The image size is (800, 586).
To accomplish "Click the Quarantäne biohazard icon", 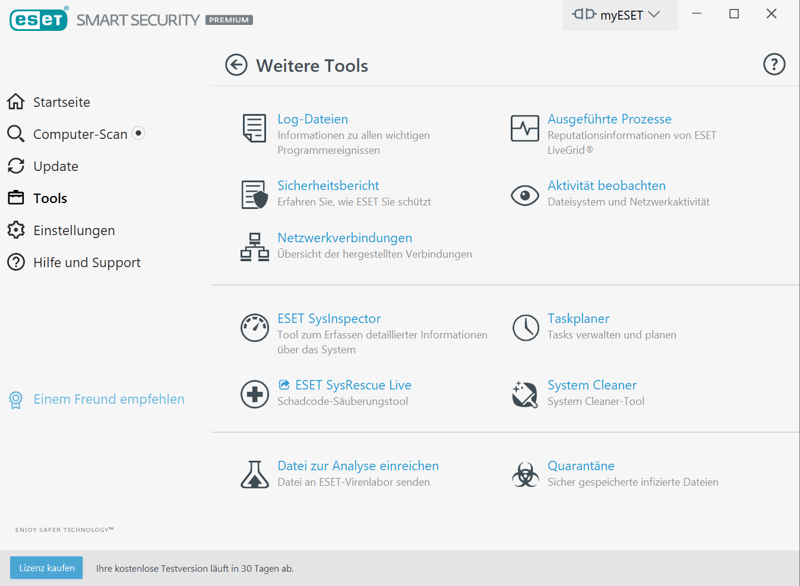I will click(525, 474).
